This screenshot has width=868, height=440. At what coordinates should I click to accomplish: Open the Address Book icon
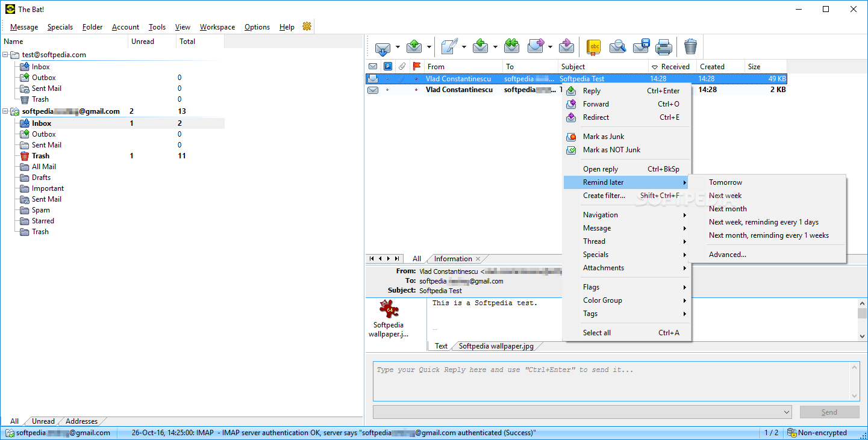pyautogui.click(x=593, y=46)
